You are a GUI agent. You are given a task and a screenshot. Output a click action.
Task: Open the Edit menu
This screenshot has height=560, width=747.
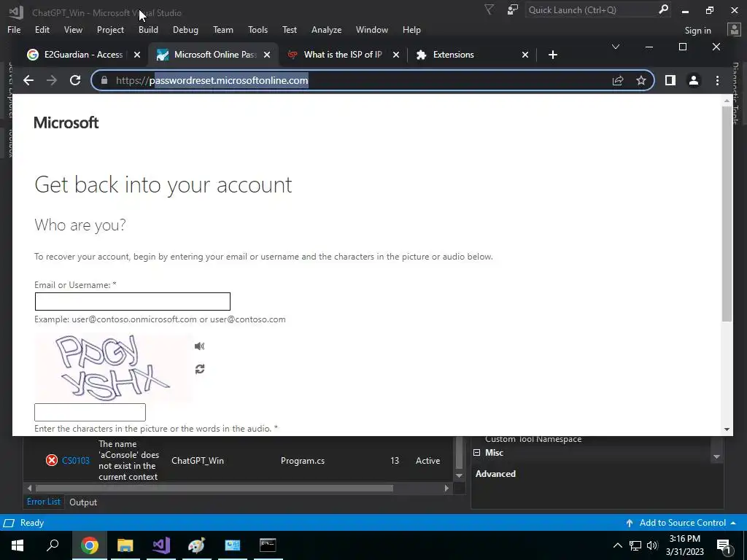42,30
